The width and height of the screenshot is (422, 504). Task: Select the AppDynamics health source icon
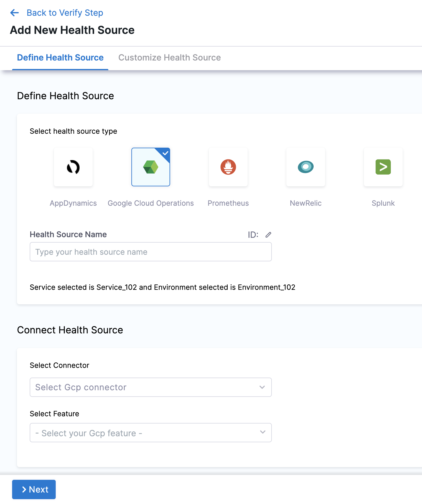tap(73, 167)
